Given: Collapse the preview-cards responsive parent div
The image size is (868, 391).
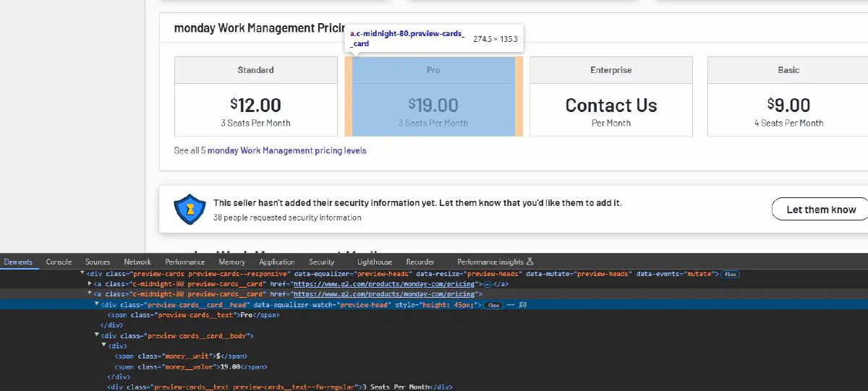Looking at the screenshot, I should [x=82, y=274].
